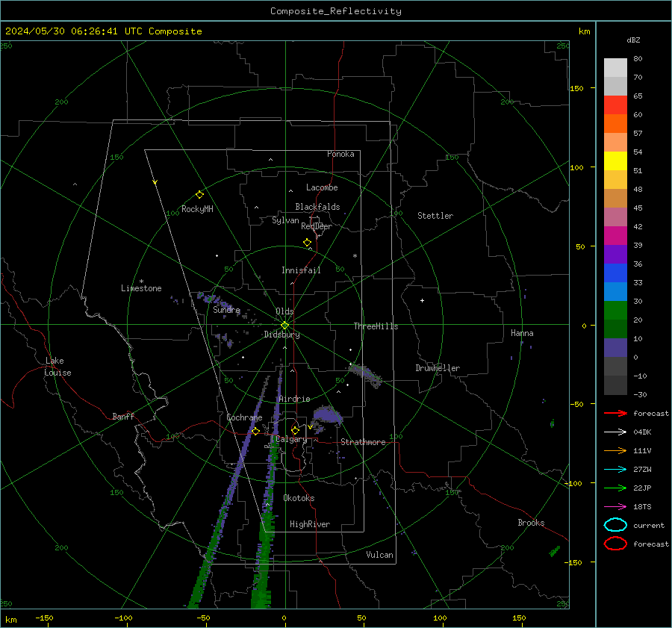Click the purple echo blob northeast of Calgary
The image size is (672, 628).
[x=327, y=415]
